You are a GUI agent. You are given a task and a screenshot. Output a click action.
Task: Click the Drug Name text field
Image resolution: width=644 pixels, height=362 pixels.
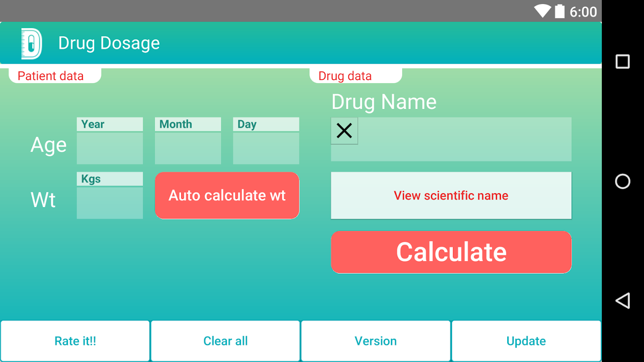coord(464,139)
